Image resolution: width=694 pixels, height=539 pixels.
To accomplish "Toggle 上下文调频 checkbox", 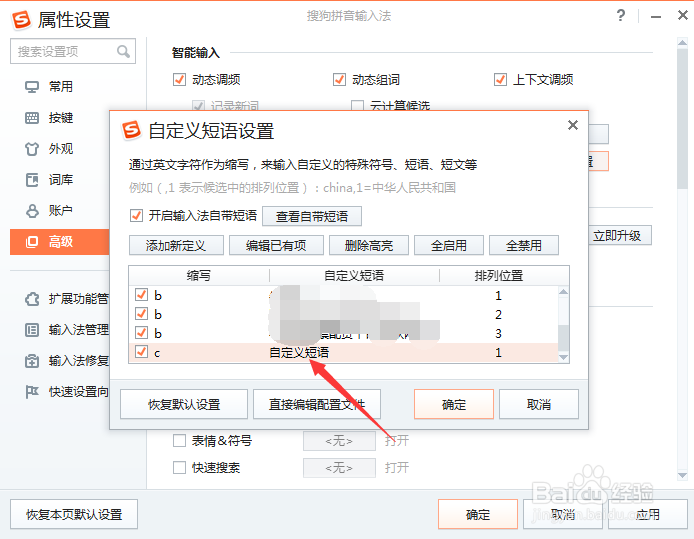I will [500, 80].
